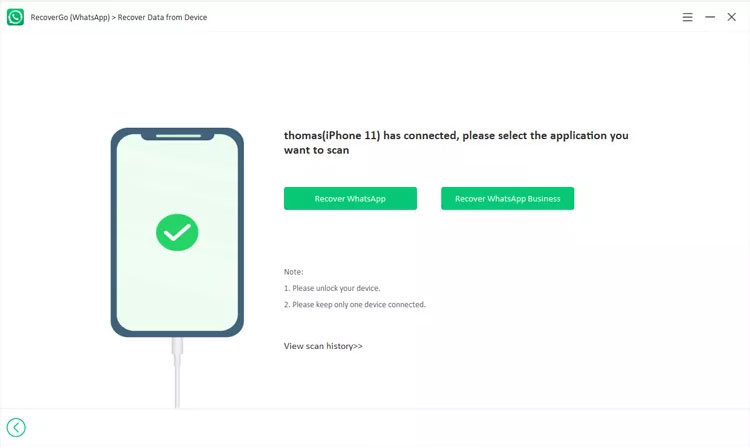This screenshot has width=750, height=448.
Task: Close the RecoverGo window
Action: pyautogui.click(x=732, y=18)
